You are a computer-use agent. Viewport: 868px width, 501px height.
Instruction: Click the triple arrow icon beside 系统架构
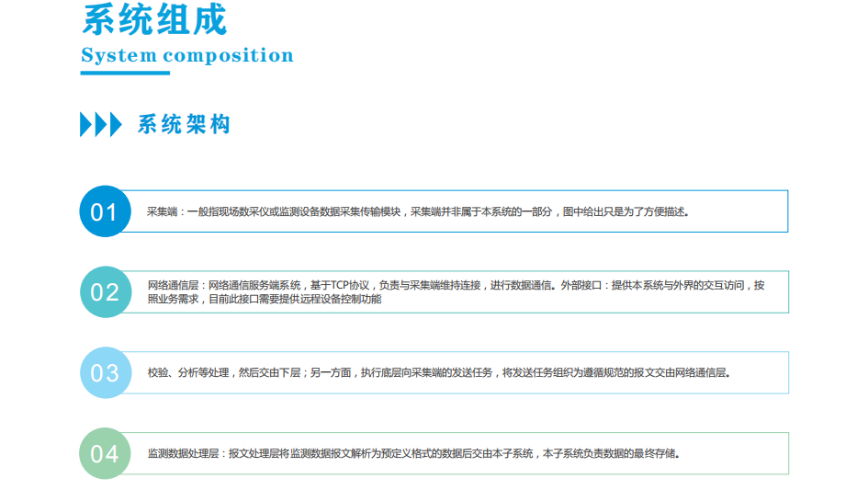101,124
